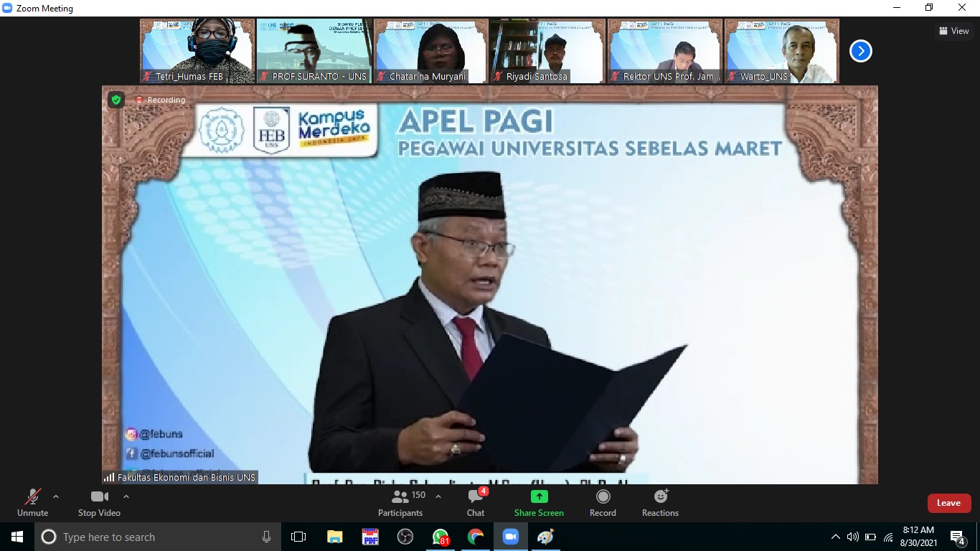The image size is (980, 551).
Task: Unmute the microphone
Action: pos(32,503)
